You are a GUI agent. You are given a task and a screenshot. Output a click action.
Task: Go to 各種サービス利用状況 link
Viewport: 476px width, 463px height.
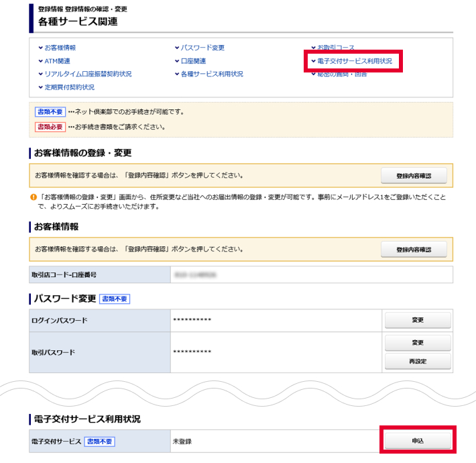tap(212, 74)
